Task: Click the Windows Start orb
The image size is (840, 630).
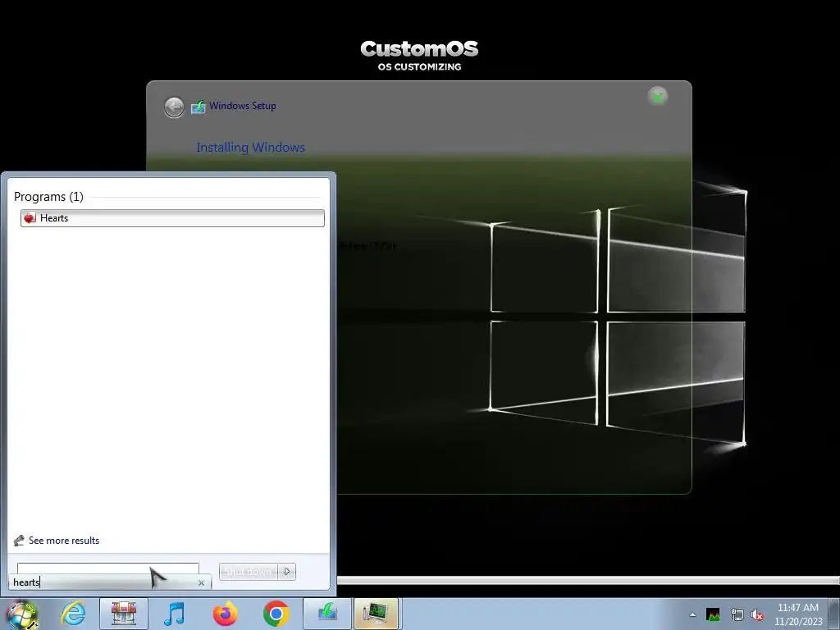Action: click(22, 614)
